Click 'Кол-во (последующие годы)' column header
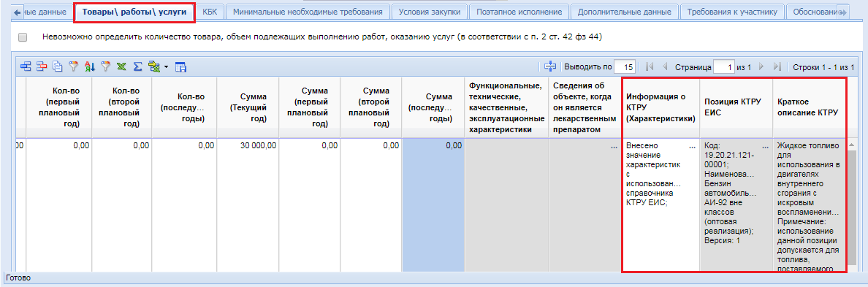 tap(184, 107)
